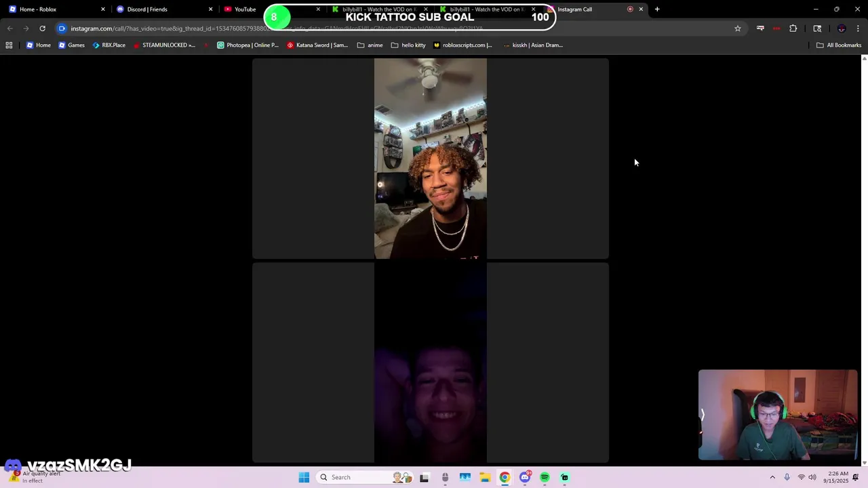Select the bottom caller's video feed
This screenshot has width=868, height=488.
click(431, 363)
